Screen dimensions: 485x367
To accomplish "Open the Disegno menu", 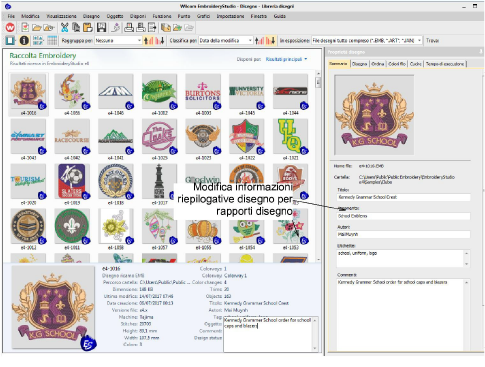I will 91,16.
